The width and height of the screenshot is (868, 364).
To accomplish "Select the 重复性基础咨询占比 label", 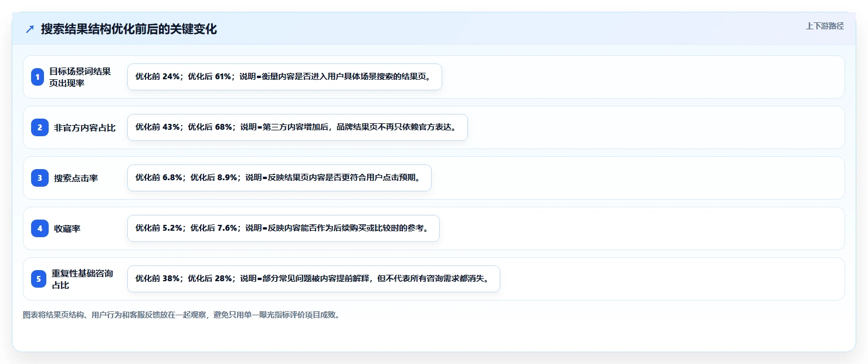I will point(82,279).
